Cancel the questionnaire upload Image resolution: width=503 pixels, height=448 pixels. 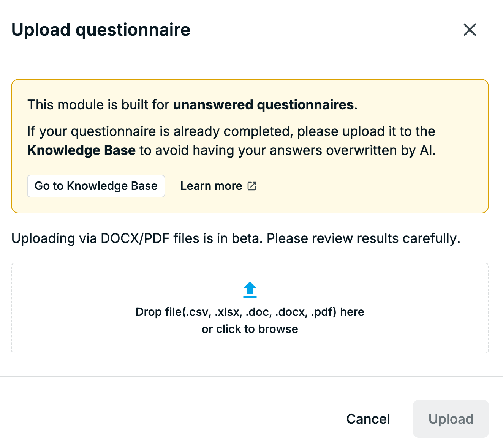[x=368, y=419]
